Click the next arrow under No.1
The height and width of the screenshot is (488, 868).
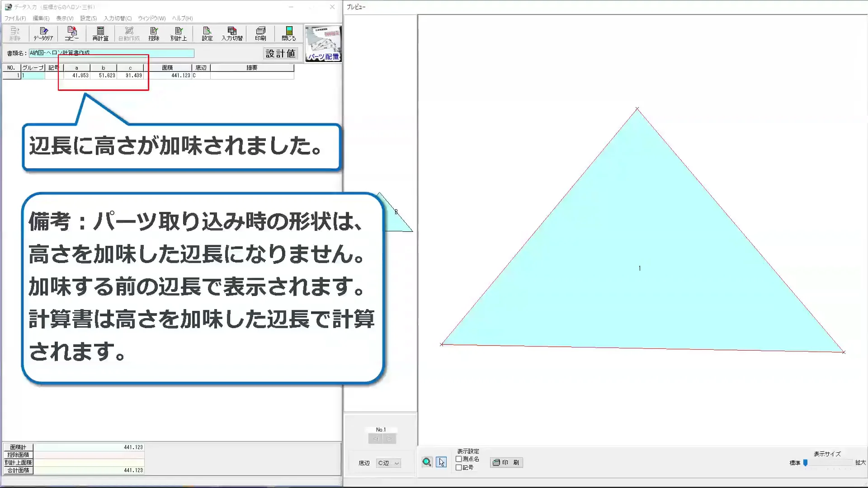tap(388, 438)
